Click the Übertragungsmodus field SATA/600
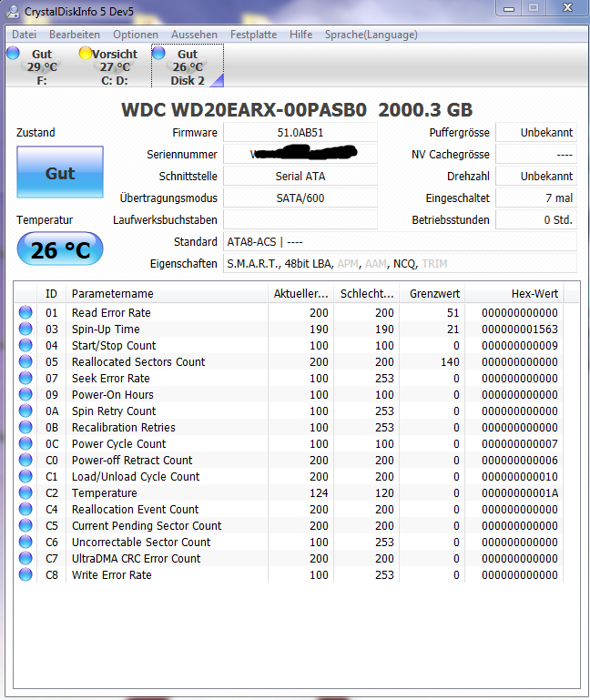Image resolution: width=590 pixels, height=700 pixels. click(300, 198)
